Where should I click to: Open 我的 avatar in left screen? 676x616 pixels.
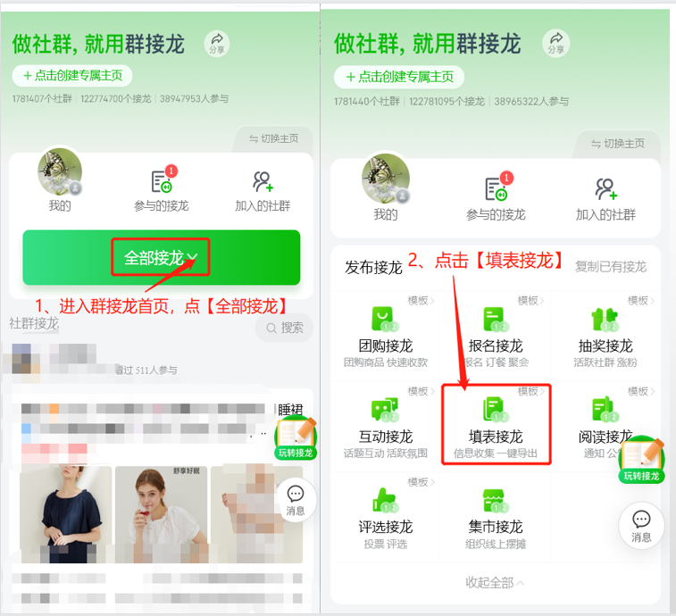60,172
